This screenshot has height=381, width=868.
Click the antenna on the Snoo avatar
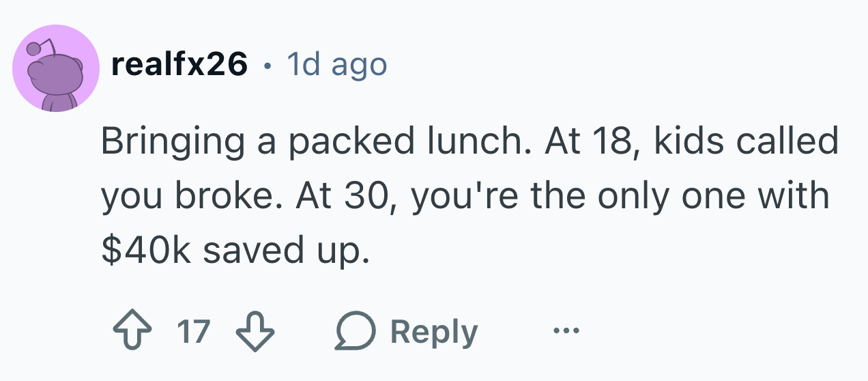42,47
